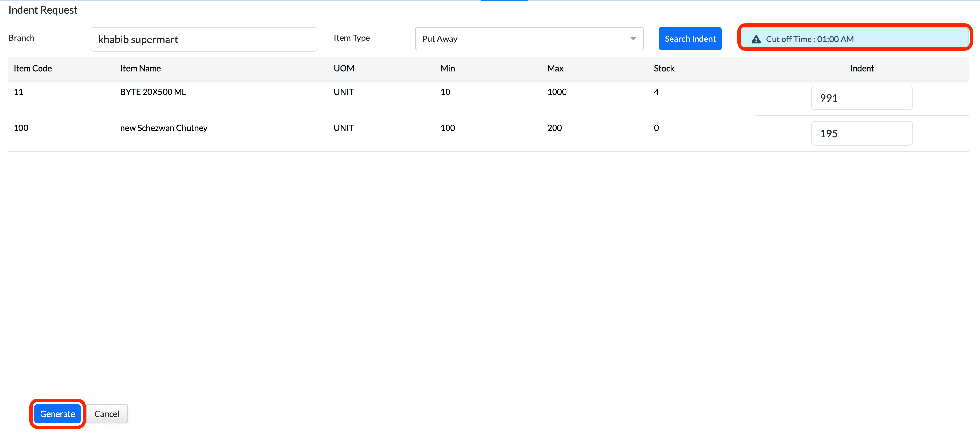Click the Item Name column header
Image resolution: width=980 pixels, height=447 pixels.
tap(140, 68)
